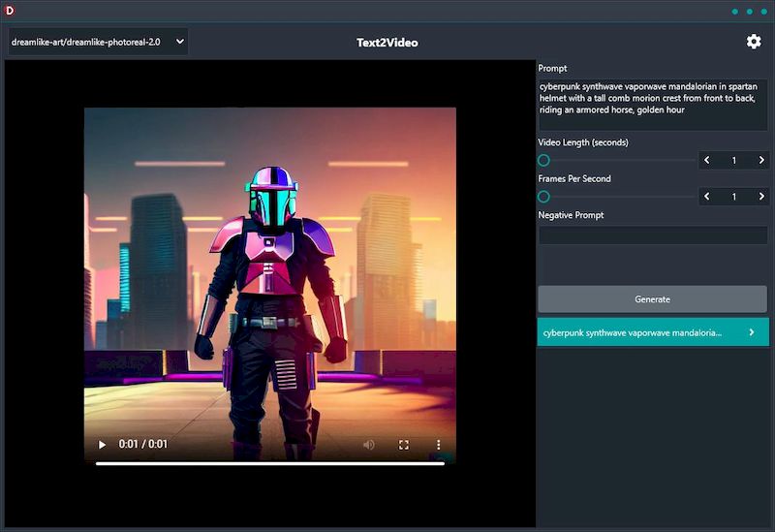Enter fullscreen video mode

[404, 445]
